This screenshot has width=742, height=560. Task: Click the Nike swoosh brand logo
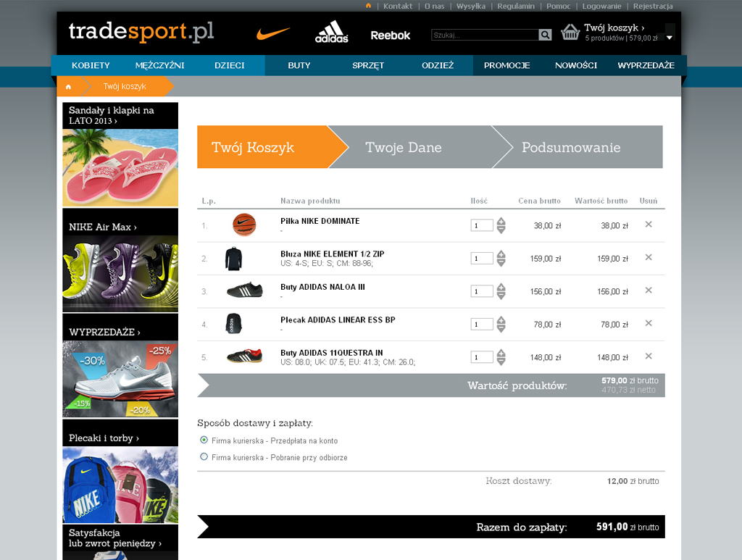click(x=273, y=33)
